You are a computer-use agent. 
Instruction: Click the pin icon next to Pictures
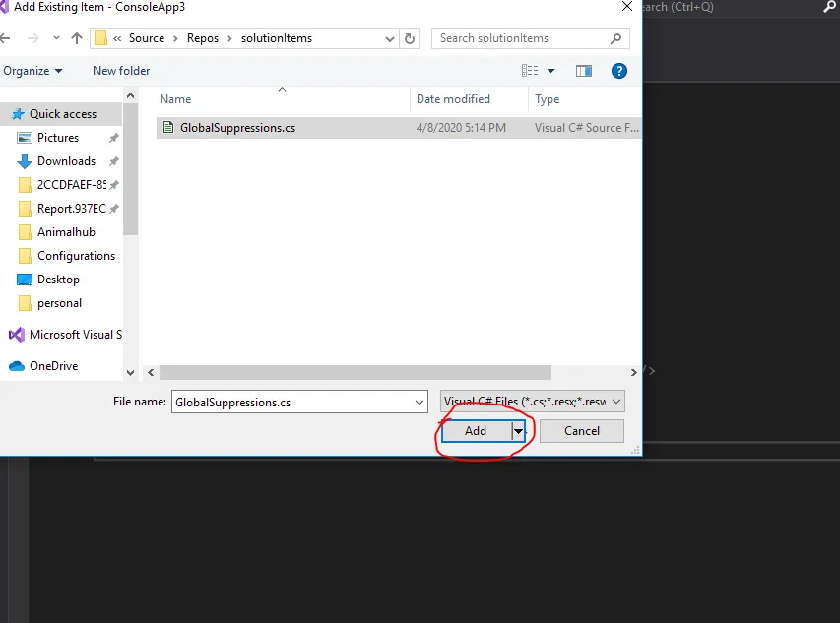pos(113,138)
